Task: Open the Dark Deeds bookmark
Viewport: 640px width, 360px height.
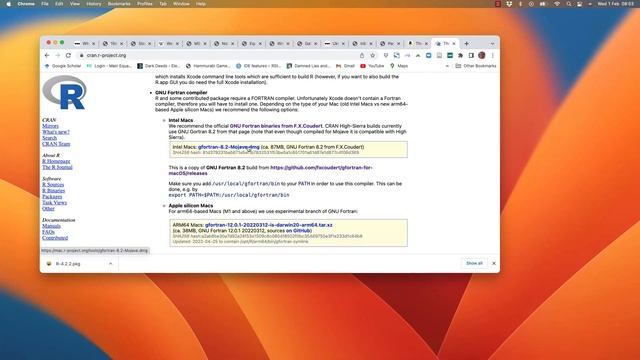Action: click(x=158, y=66)
